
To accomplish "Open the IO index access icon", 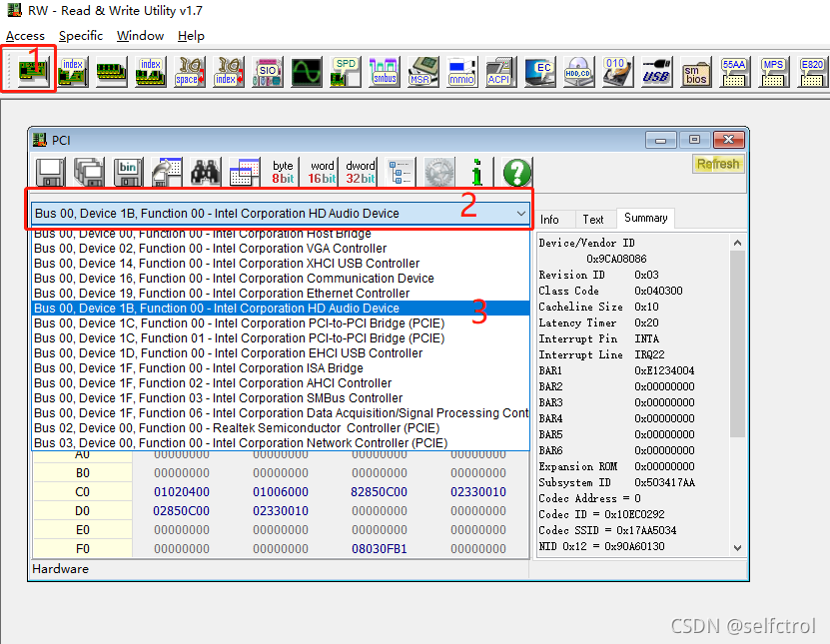I will 228,72.
